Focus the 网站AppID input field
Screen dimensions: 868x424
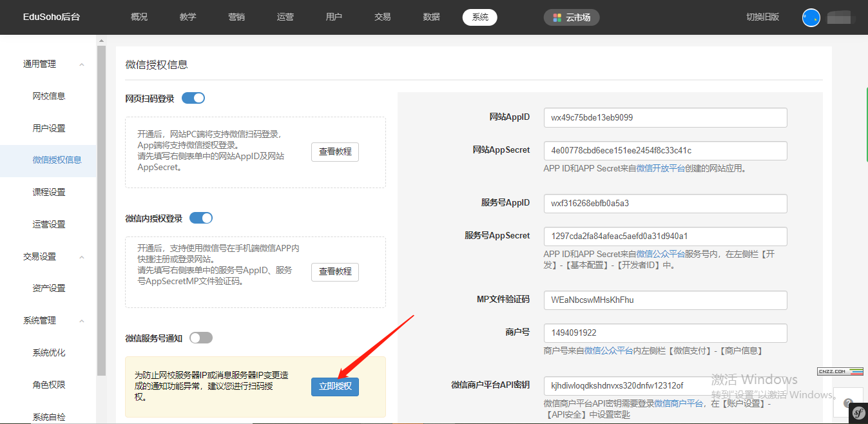(665, 118)
